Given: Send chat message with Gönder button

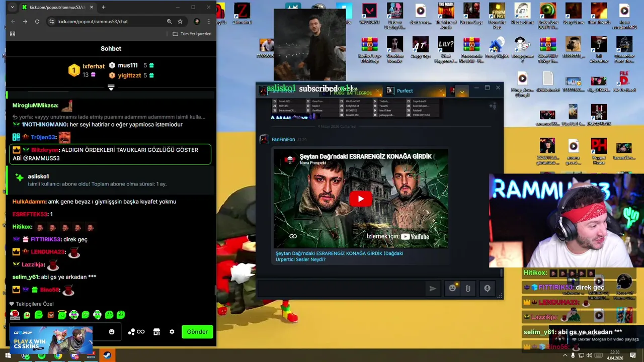Looking at the screenshot, I should point(197,332).
